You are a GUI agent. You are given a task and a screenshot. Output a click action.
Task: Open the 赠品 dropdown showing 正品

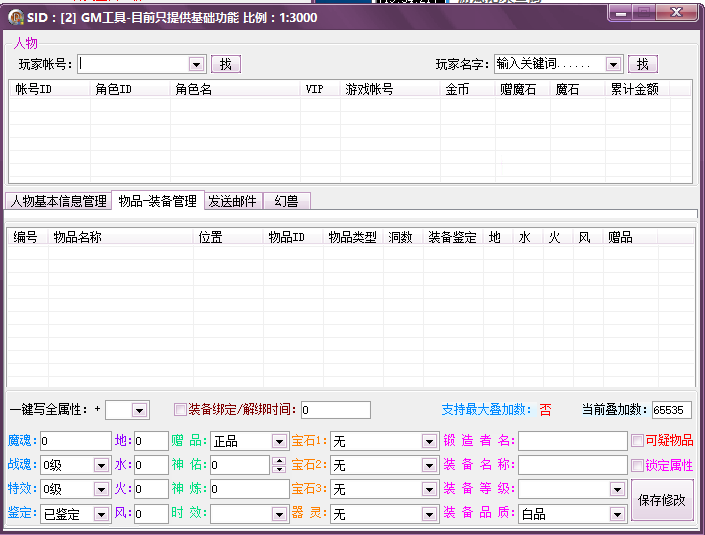click(279, 441)
